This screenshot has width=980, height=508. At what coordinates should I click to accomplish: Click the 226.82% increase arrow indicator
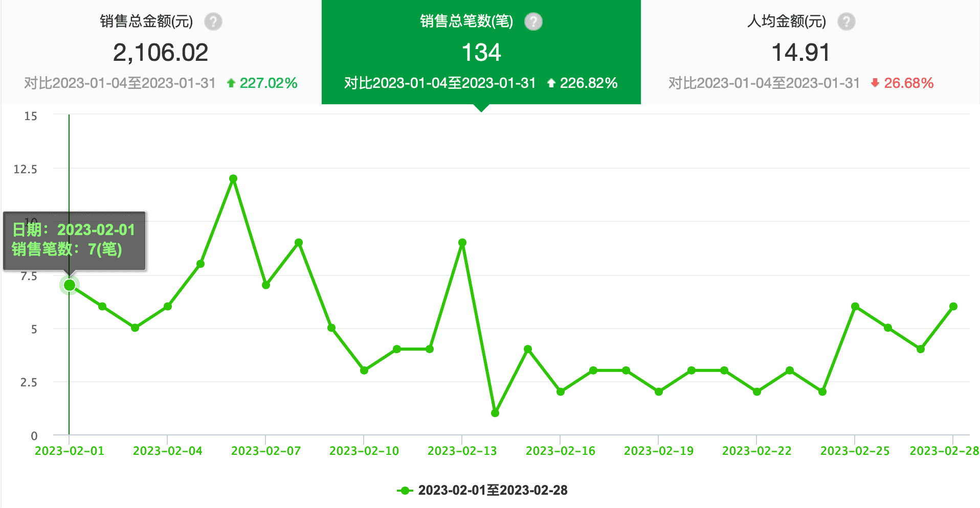(x=551, y=83)
